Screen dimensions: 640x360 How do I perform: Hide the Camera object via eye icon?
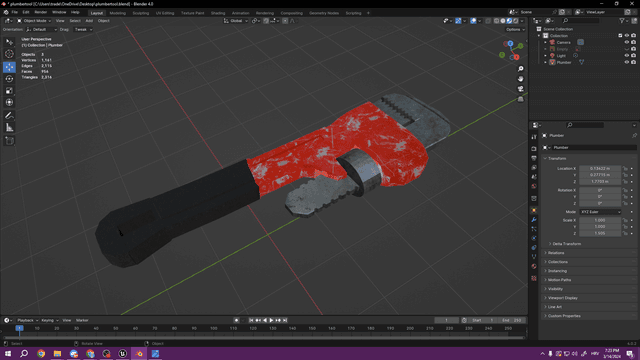coord(627,42)
